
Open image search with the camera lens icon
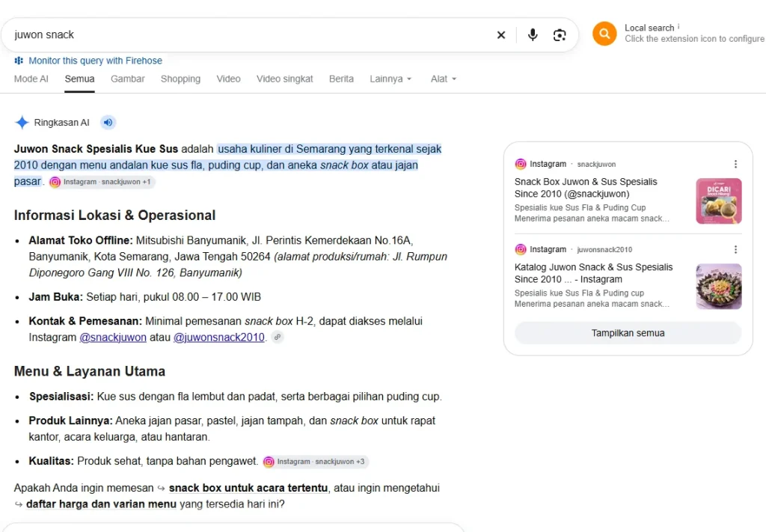click(560, 35)
